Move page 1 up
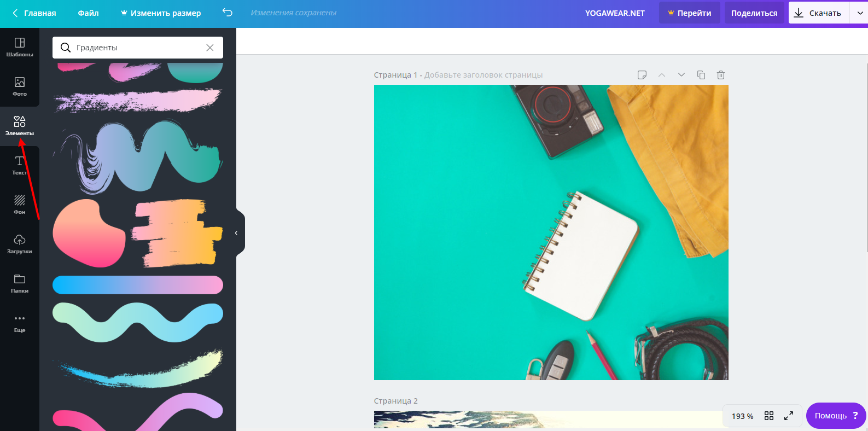The image size is (868, 431). pos(662,75)
